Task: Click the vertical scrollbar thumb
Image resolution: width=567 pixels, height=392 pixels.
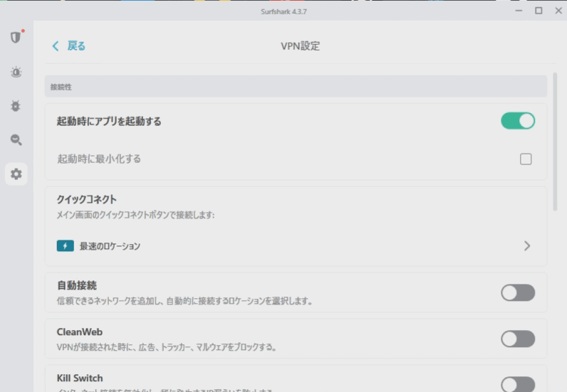Action: 555,142
